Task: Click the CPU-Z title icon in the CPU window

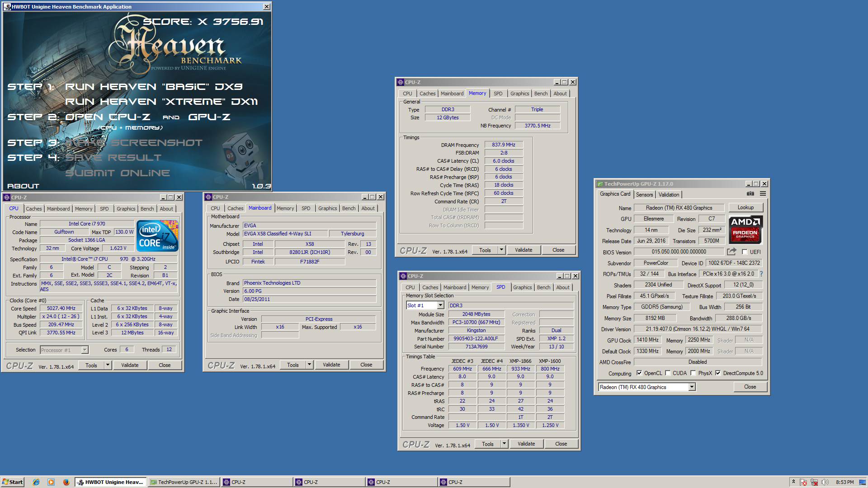Action: (x=6, y=197)
